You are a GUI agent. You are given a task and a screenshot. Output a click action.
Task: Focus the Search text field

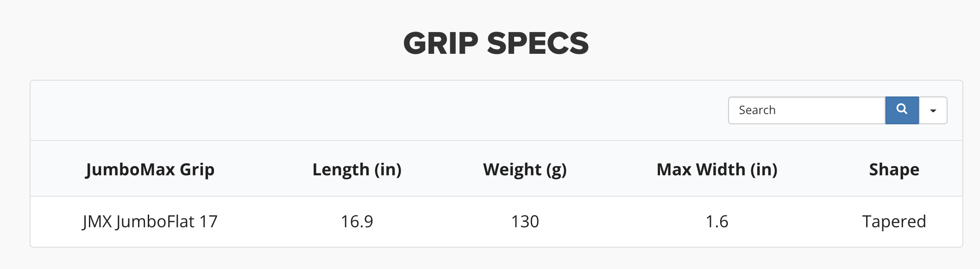pyautogui.click(x=807, y=110)
